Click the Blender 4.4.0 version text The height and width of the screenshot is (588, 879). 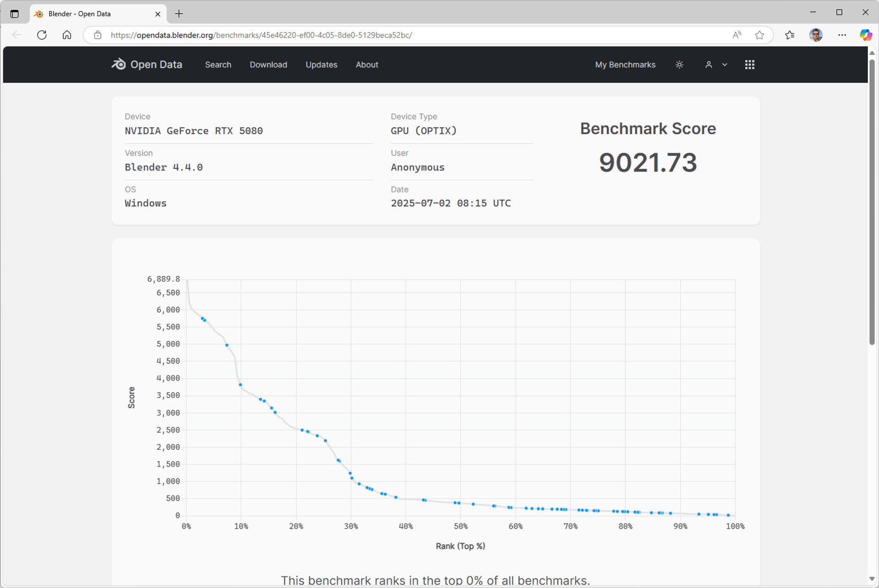(163, 167)
